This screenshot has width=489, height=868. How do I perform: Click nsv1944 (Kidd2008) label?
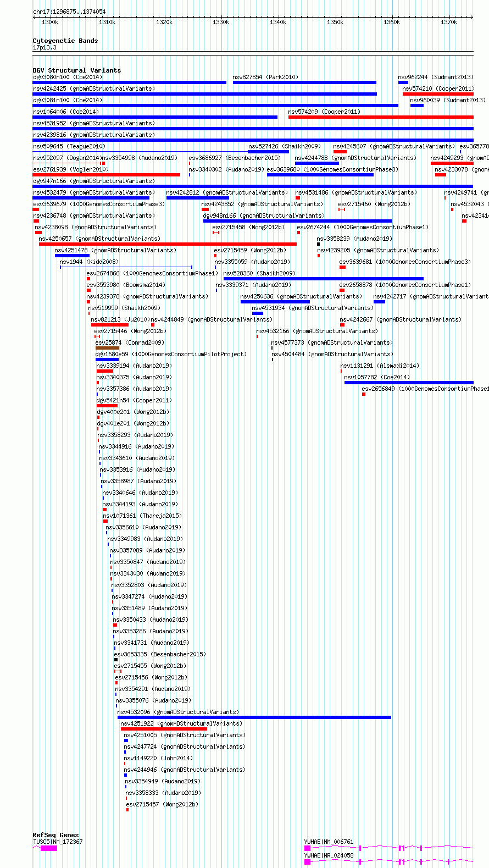click(x=89, y=262)
